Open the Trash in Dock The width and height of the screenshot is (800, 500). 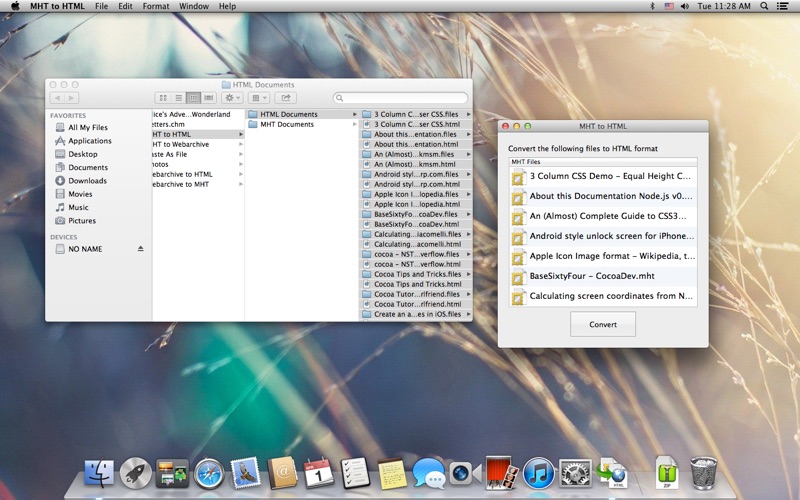pos(704,473)
